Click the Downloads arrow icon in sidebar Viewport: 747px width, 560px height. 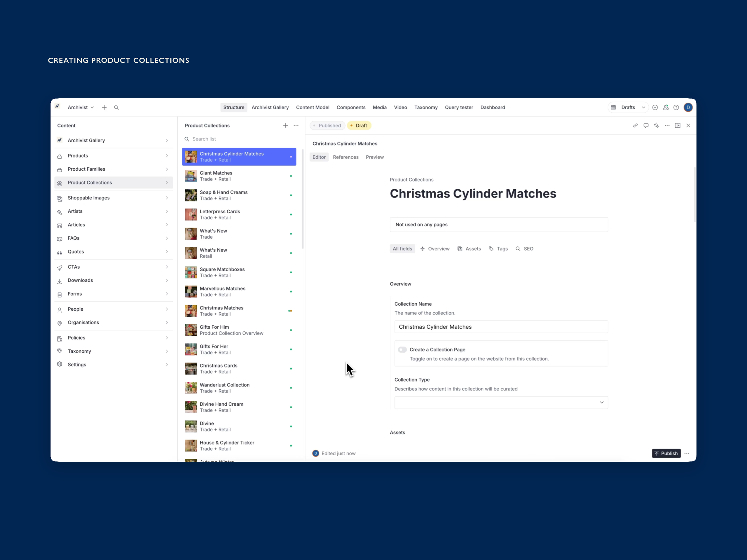(60, 281)
